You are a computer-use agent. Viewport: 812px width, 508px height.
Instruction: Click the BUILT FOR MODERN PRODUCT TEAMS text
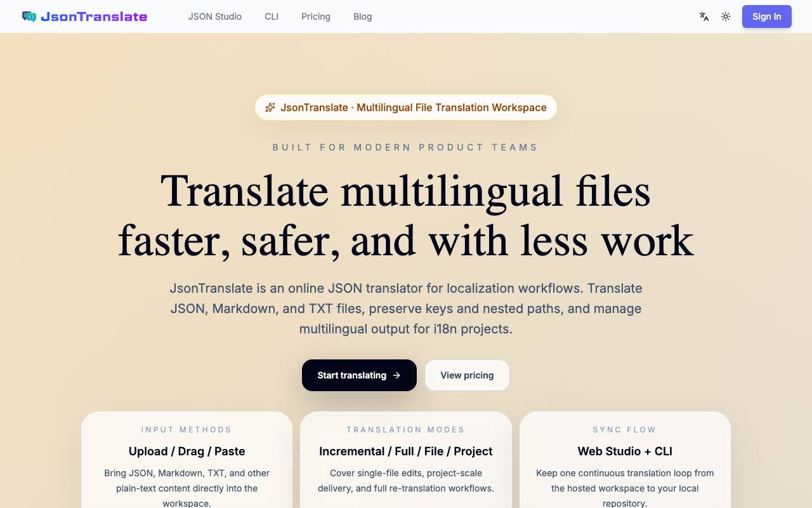tap(406, 147)
